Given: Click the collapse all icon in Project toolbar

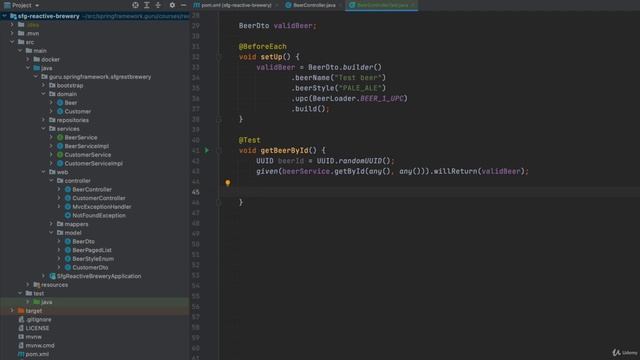Looking at the screenshot, I should [x=158, y=5].
